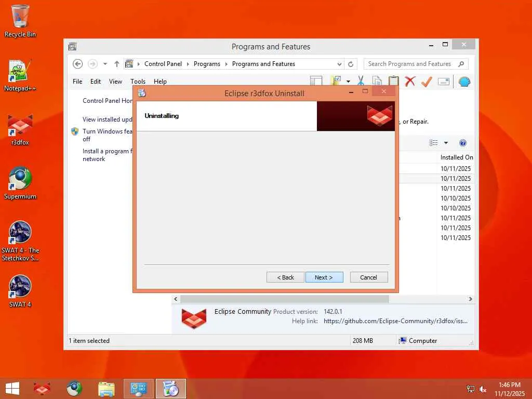The height and width of the screenshot is (399, 532).
Task: Open the Windows Start button
Action: (12, 389)
